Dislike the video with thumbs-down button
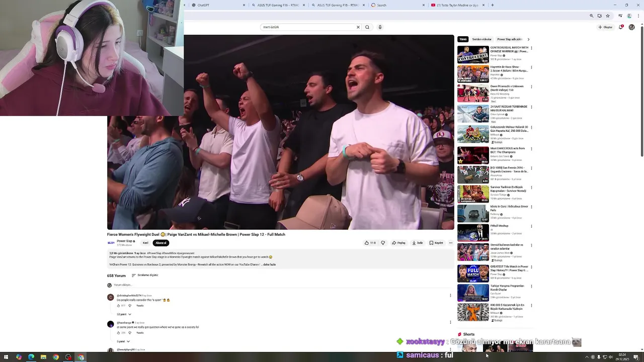The image size is (644, 362). point(383,243)
